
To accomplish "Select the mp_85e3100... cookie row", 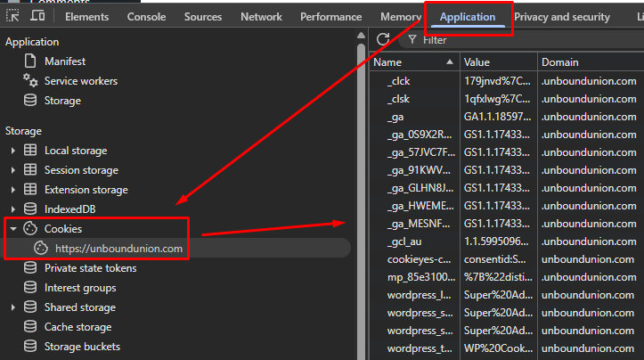I will point(507,277).
